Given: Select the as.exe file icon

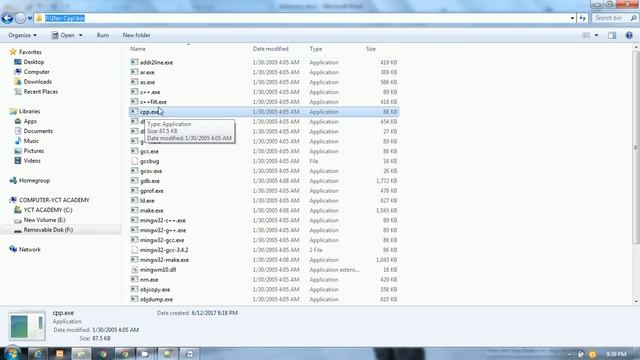Looking at the screenshot, I should click(x=134, y=82).
